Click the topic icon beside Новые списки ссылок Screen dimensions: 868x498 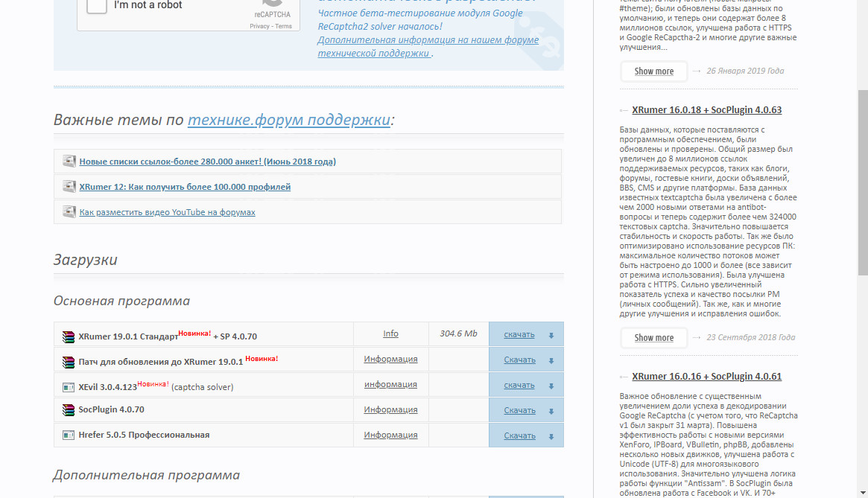(x=69, y=162)
